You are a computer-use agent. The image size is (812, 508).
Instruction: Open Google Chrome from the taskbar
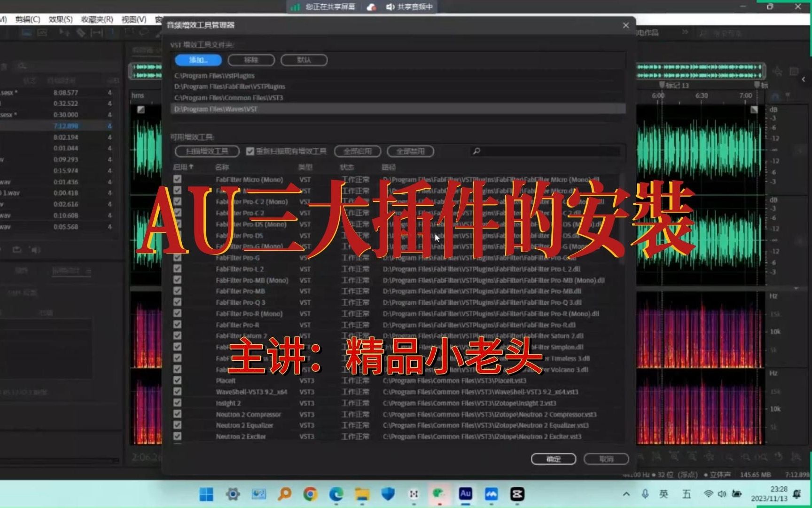click(310, 494)
